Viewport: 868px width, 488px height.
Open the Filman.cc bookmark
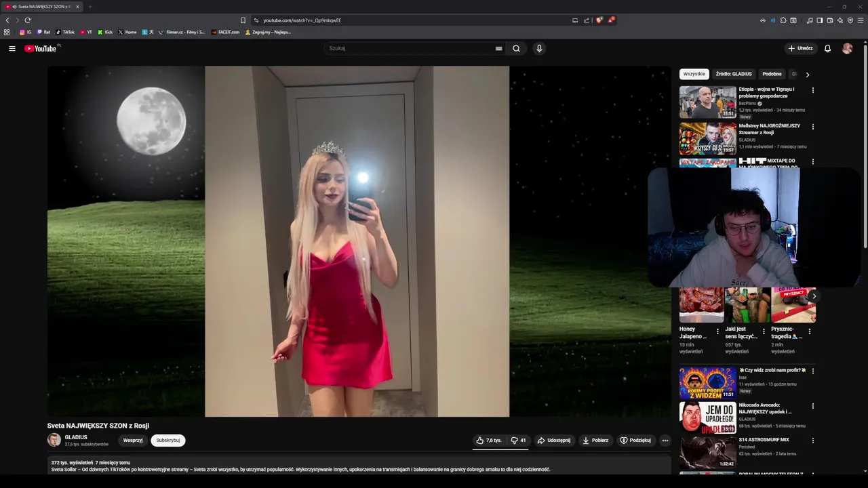click(x=182, y=32)
